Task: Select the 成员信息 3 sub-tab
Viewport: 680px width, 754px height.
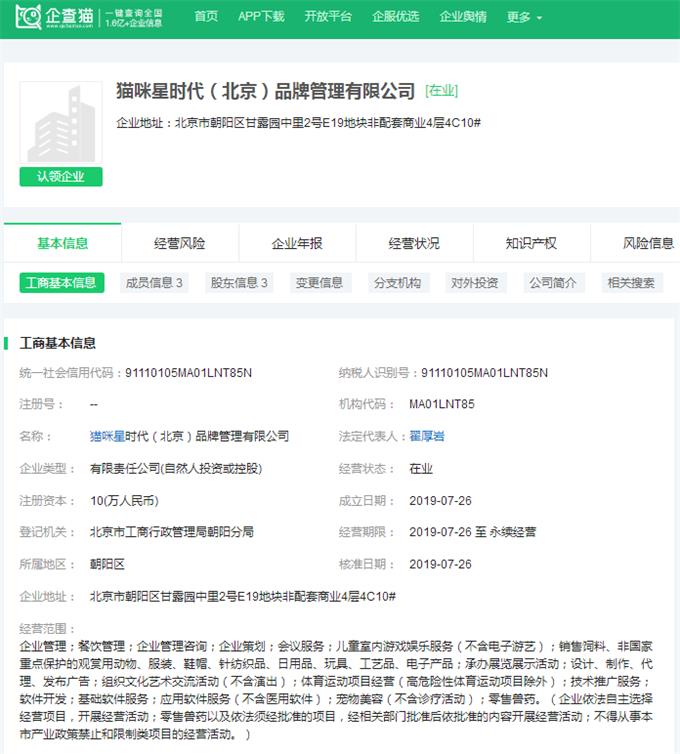Action: (x=154, y=283)
